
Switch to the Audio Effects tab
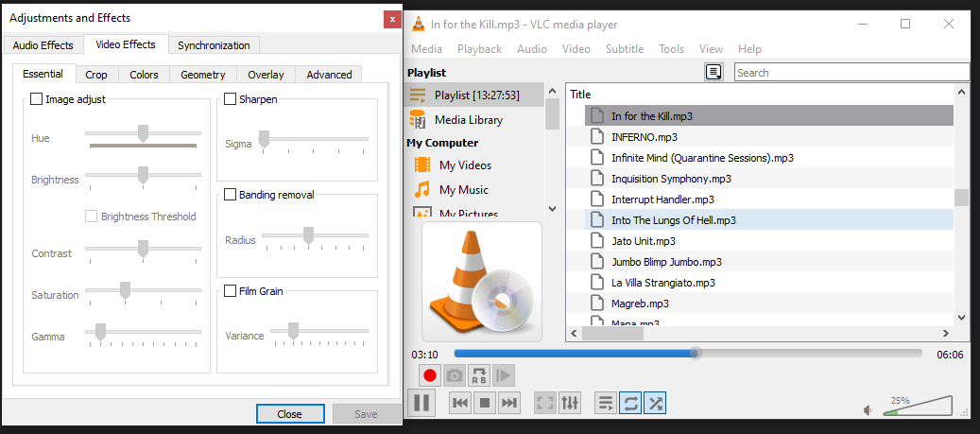(43, 45)
